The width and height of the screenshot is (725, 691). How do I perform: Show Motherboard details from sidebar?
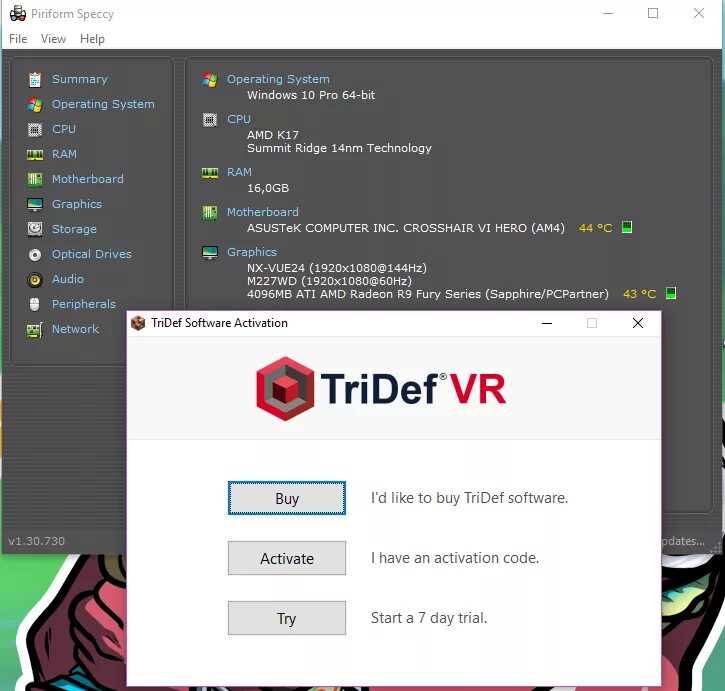[x=88, y=179]
